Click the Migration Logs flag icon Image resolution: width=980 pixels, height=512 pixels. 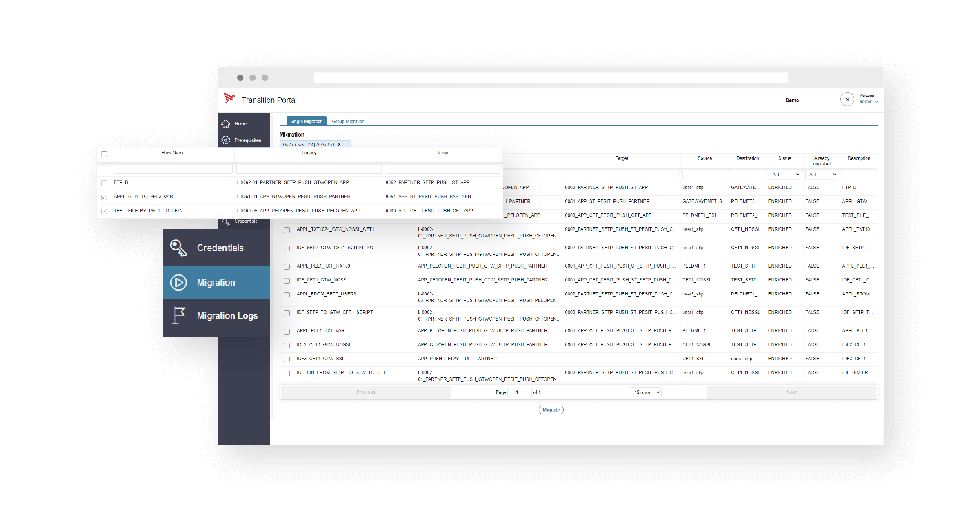tap(178, 315)
